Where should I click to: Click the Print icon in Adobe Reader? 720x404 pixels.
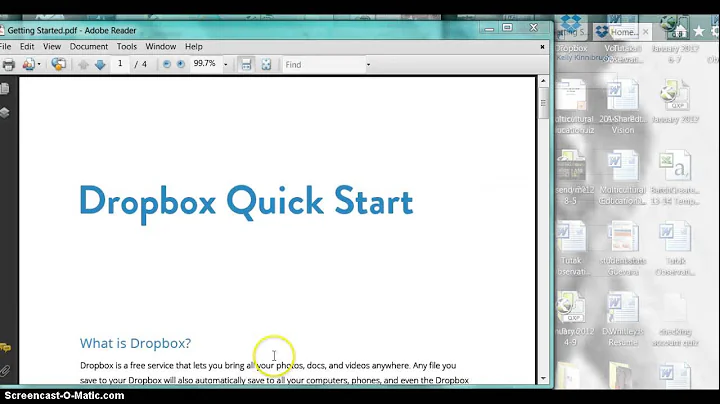tap(8, 65)
